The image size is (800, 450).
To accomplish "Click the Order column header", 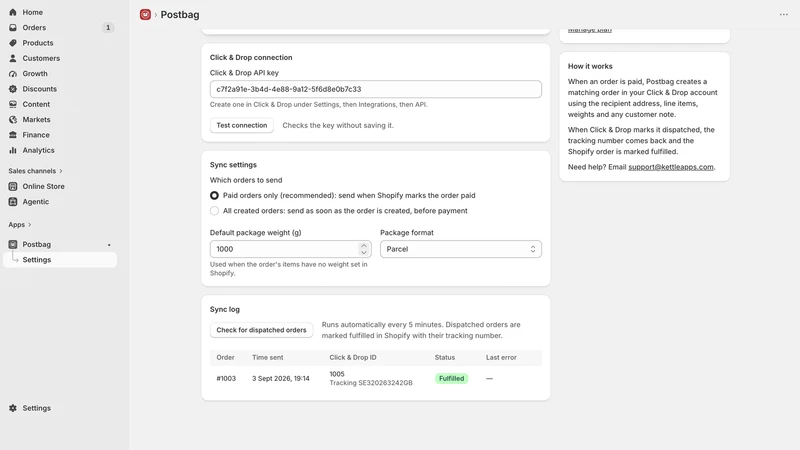I will [226, 358].
